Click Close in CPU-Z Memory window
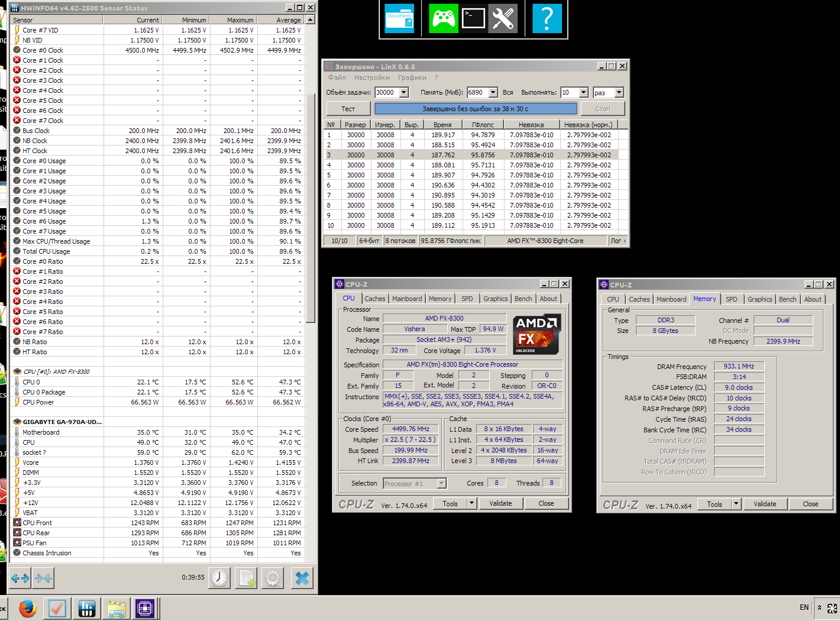This screenshot has height=621, width=840. (x=810, y=504)
